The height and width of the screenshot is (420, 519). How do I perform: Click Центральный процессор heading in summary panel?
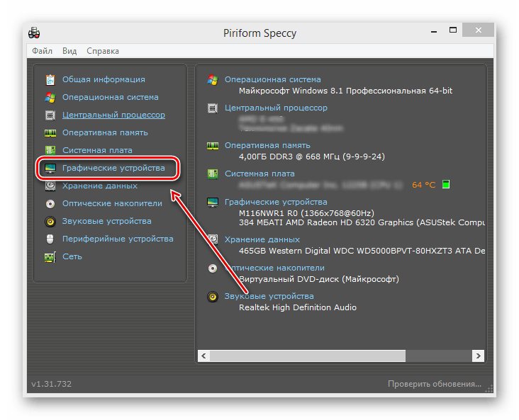coord(276,108)
